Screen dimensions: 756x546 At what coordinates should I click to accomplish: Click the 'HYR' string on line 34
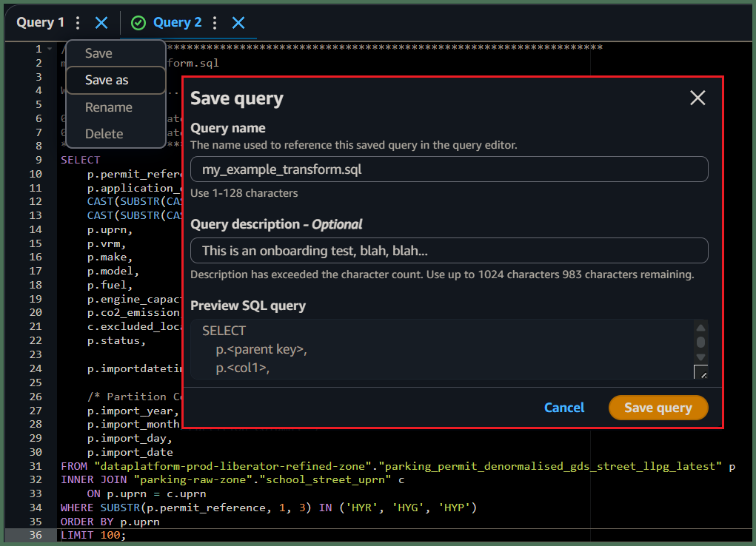[361, 508]
